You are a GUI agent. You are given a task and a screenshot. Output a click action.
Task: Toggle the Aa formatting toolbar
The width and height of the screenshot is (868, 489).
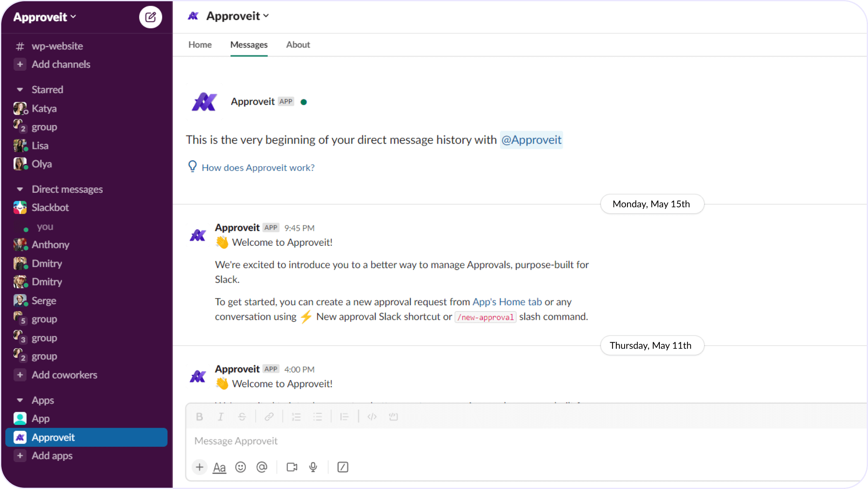point(219,467)
